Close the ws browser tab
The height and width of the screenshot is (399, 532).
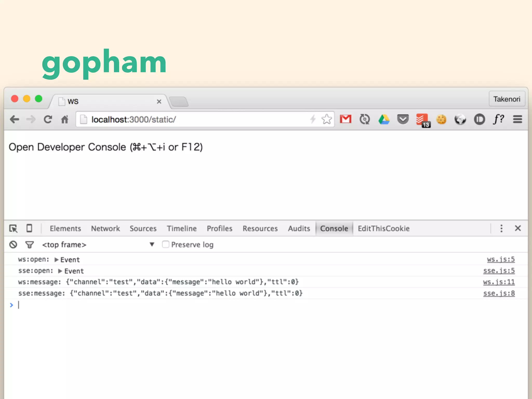(x=159, y=102)
